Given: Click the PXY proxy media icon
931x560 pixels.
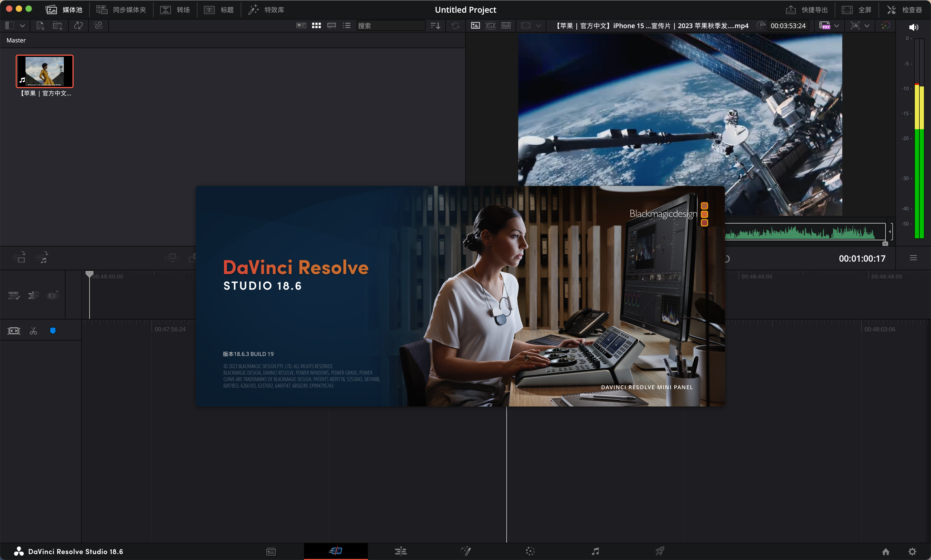Looking at the screenshot, I should pos(824,26).
